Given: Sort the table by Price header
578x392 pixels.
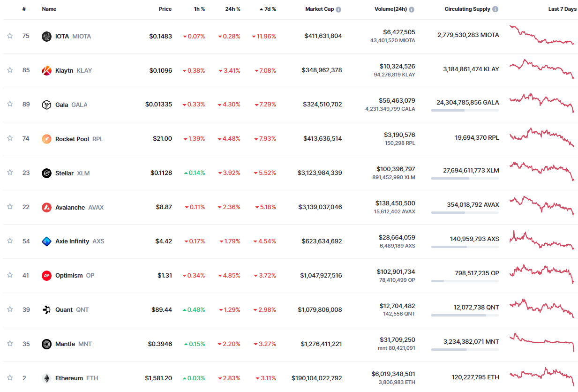Looking at the screenshot, I should pos(165,9).
